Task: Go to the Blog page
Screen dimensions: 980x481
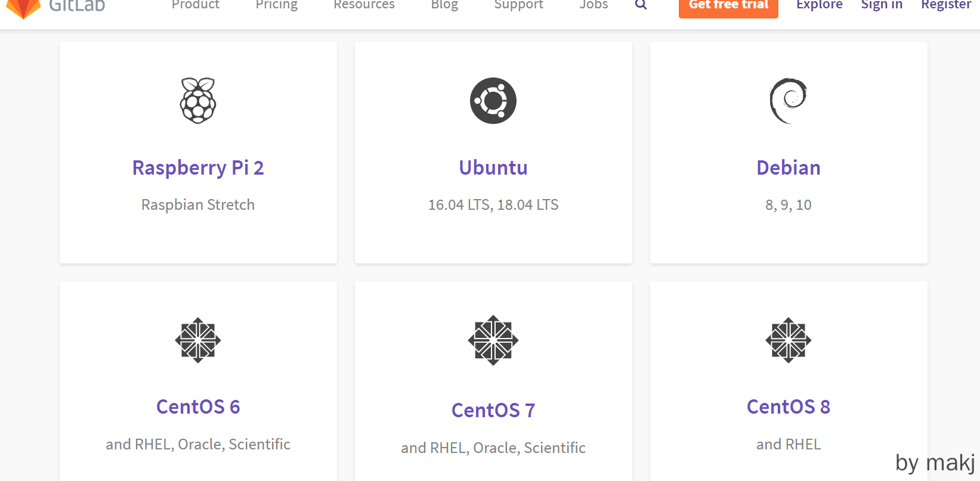Action: (444, 5)
